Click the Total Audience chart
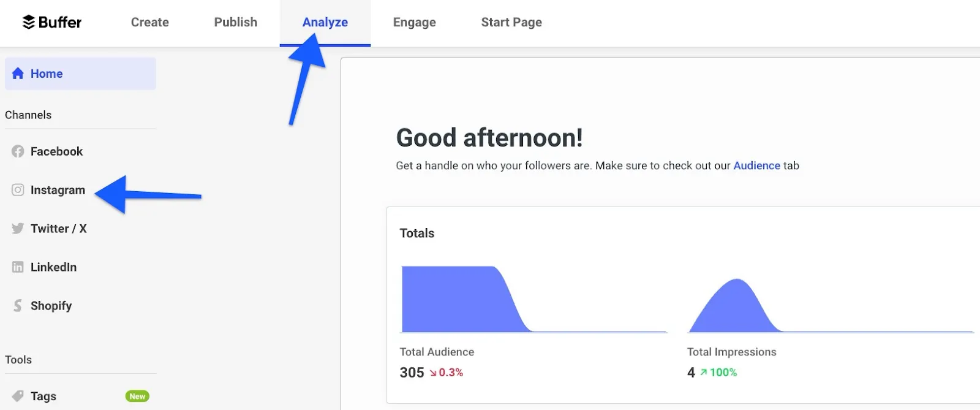This screenshot has height=410, width=980. 533,299
